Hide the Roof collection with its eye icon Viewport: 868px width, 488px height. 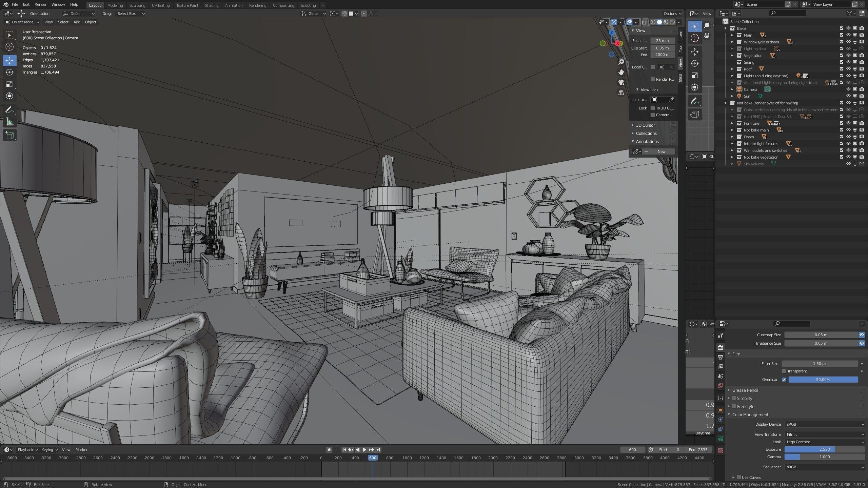(x=848, y=69)
